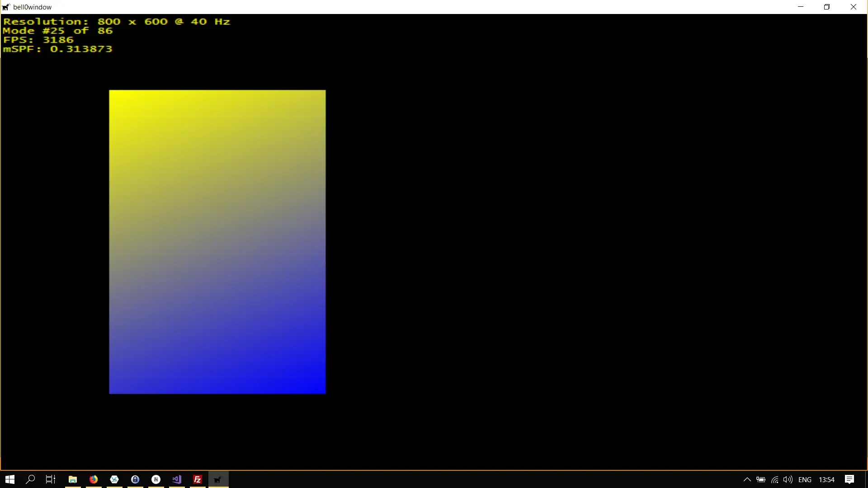Image resolution: width=868 pixels, height=488 pixels.
Task: Open the volume control slider
Action: pyautogui.click(x=788, y=480)
